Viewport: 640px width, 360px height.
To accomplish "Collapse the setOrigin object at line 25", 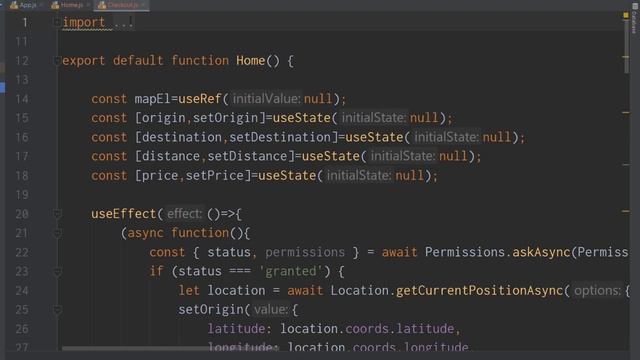I will pyautogui.click(x=57, y=310).
